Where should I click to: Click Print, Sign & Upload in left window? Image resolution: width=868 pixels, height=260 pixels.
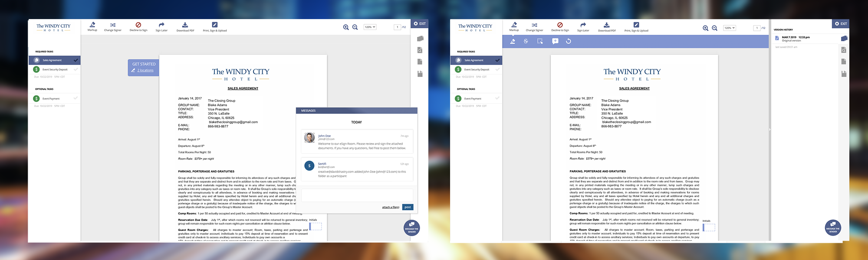214,27
